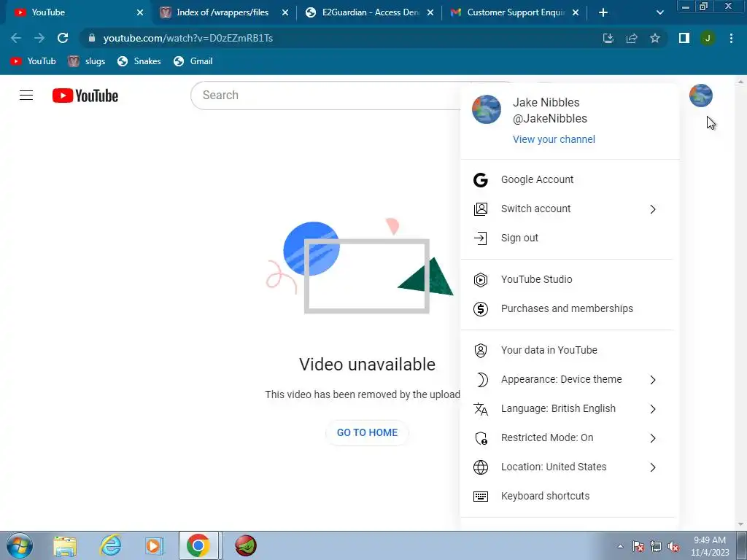Expand Switch account submenu chevron

[x=653, y=209]
